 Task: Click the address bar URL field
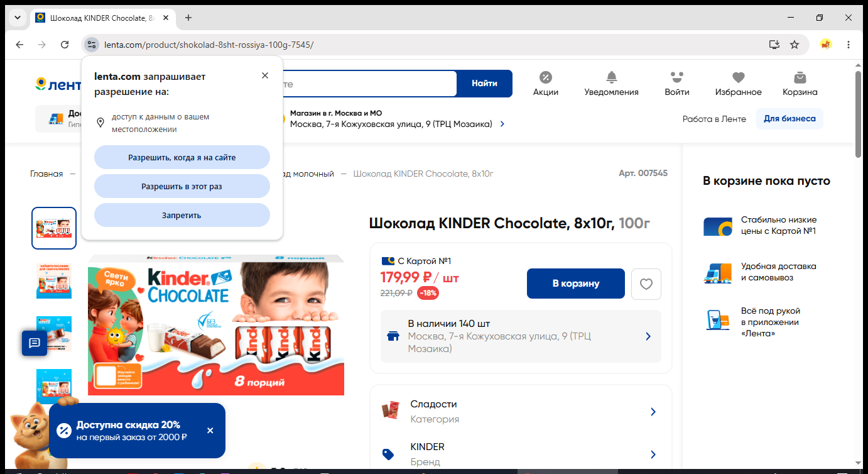tap(433, 45)
